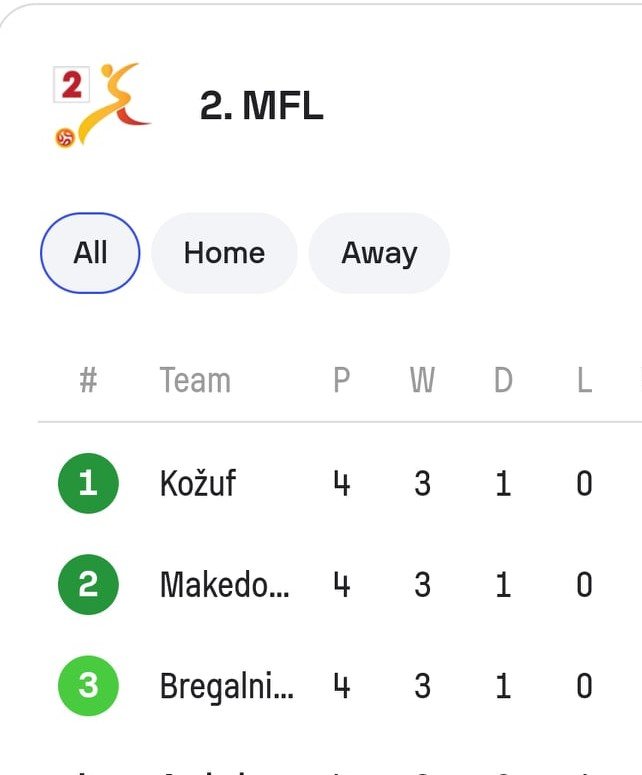Click the rank 3 light green badge

tap(88, 686)
